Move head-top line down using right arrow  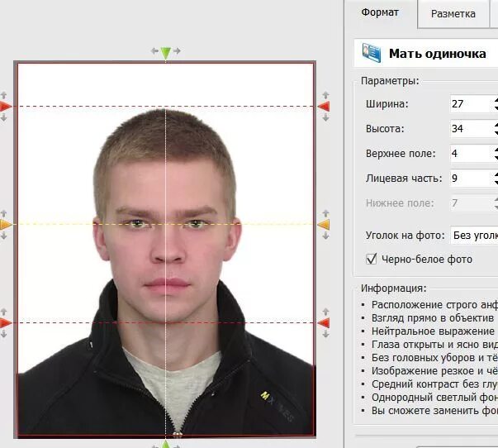tap(325, 118)
